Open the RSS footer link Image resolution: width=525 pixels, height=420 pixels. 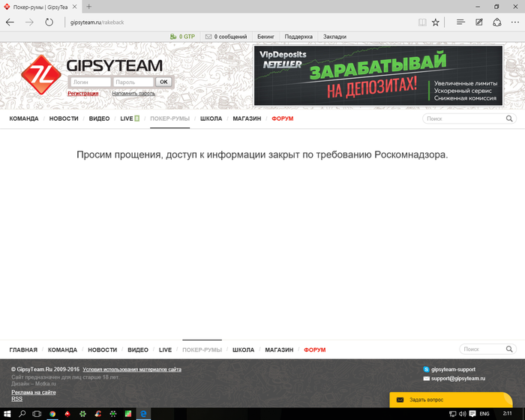click(16, 399)
